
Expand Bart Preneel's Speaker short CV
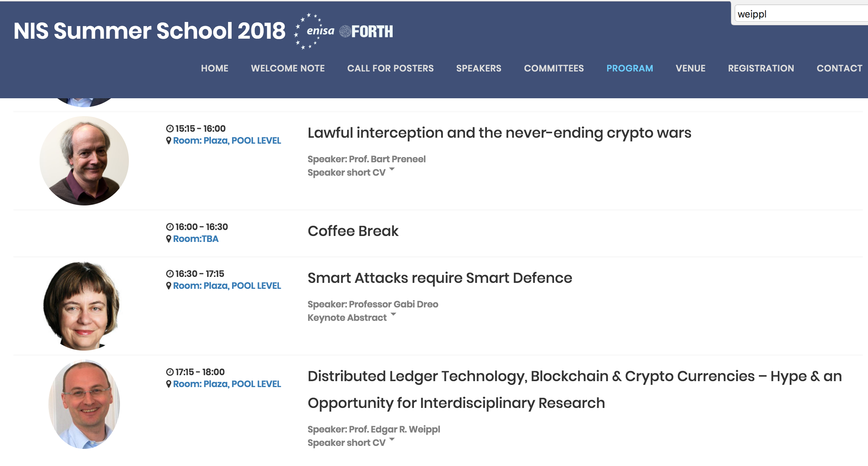click(x=351, y=173)
